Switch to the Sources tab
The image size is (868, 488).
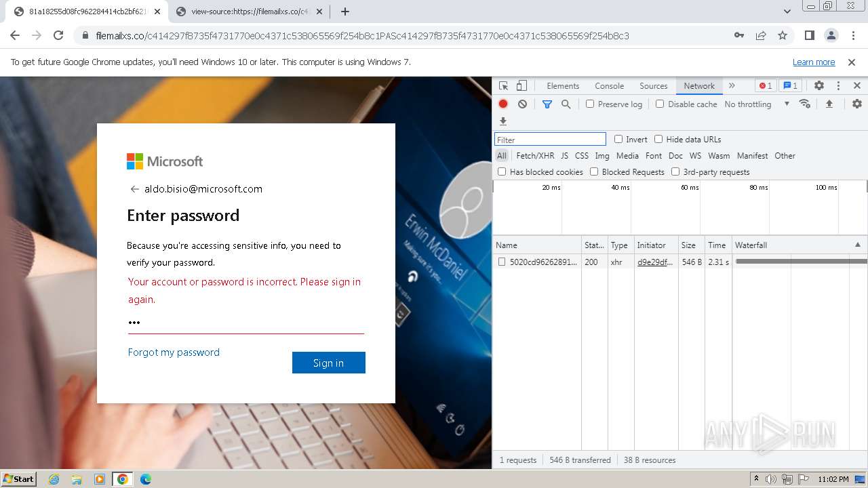point(654,86)
